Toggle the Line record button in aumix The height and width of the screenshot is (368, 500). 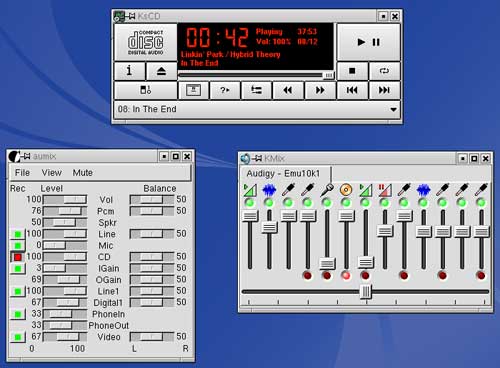(x=18, y=234)
